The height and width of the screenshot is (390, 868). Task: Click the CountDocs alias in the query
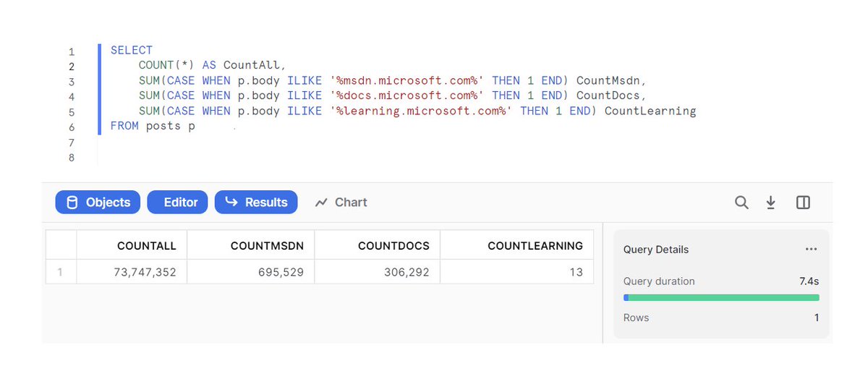point(608,96)
